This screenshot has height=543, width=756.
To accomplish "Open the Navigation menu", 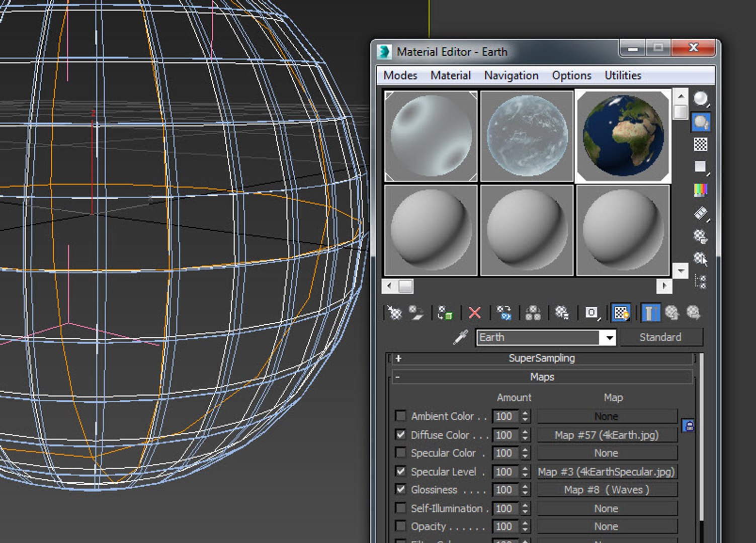I will point(511,75).
